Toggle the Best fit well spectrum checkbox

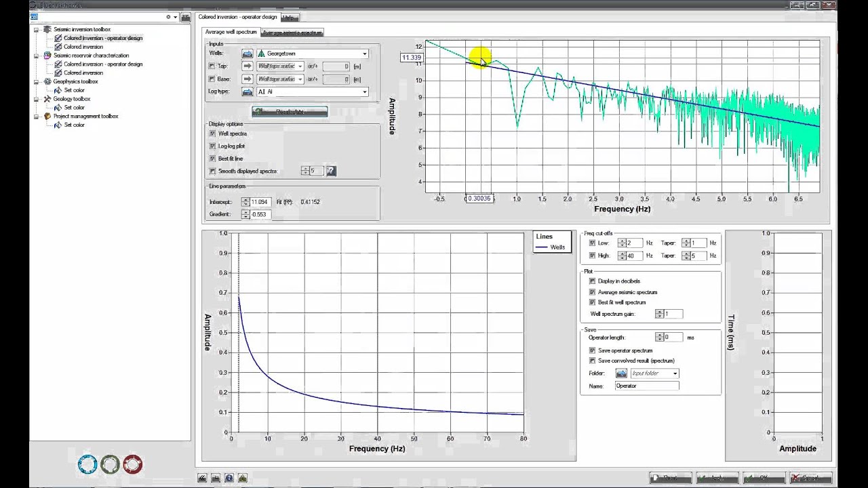[592, 302]
